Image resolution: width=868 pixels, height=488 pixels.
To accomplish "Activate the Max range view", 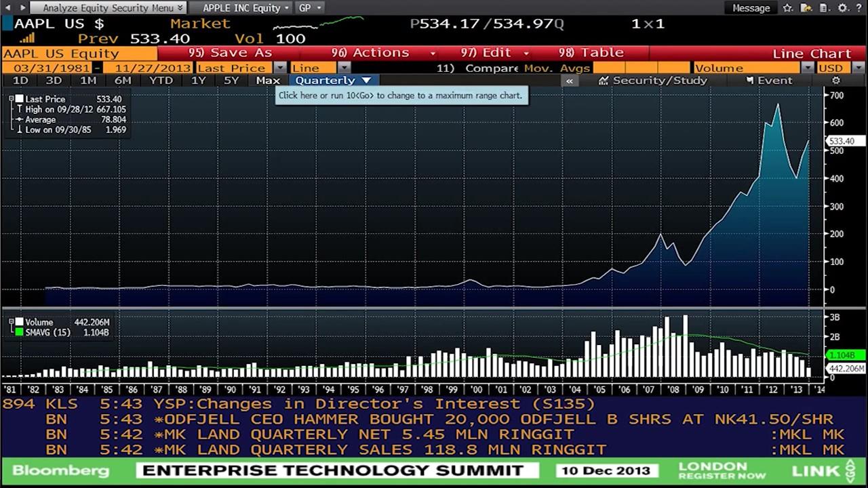I will pos(269,80).
